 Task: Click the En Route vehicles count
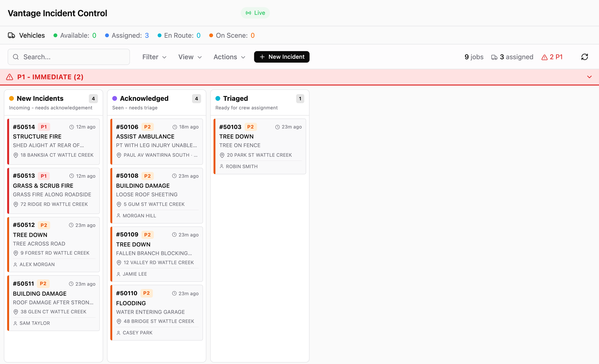tap(198, 36)
